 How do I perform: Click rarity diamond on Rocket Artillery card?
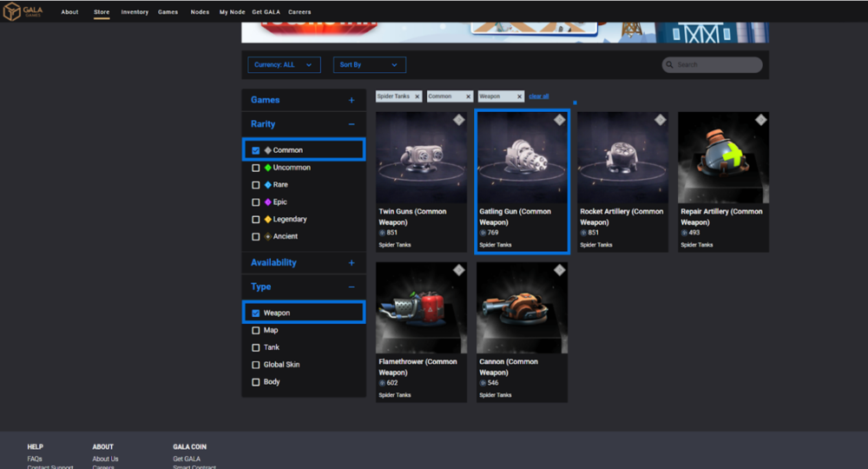point(661,120)
